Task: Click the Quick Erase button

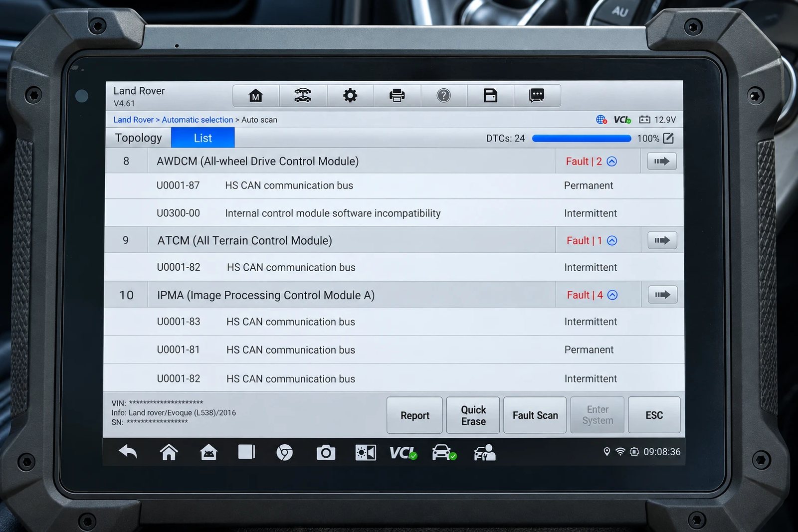Action: 473,415
